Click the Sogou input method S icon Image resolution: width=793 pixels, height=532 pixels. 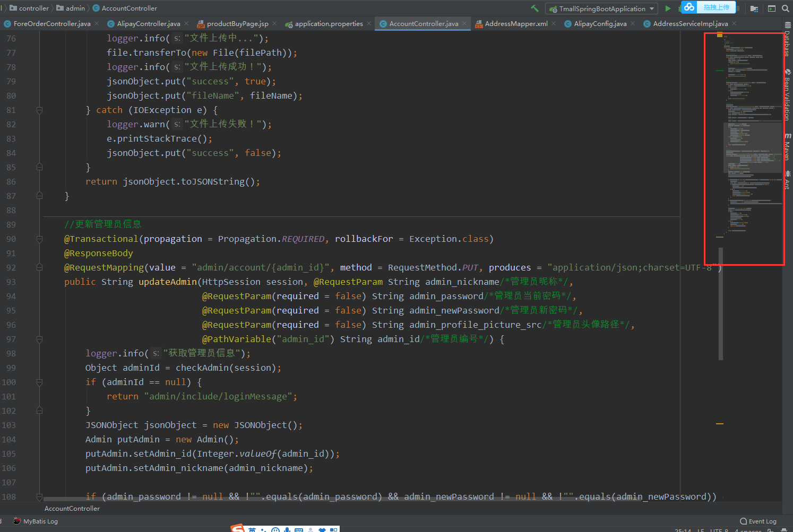click(x=238, y=528)
